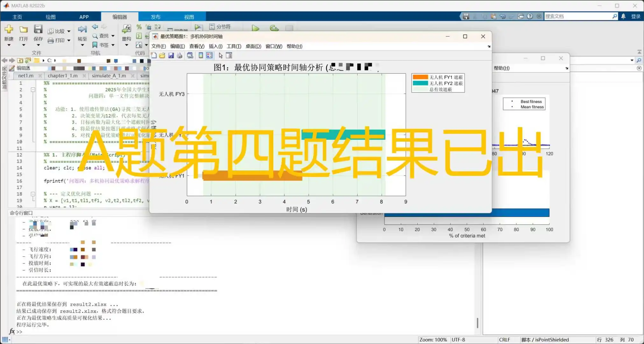The width and height of the screenshot is (644, 344).
Task: Click the print icon in the figure window toolbar
Action: 180,55
